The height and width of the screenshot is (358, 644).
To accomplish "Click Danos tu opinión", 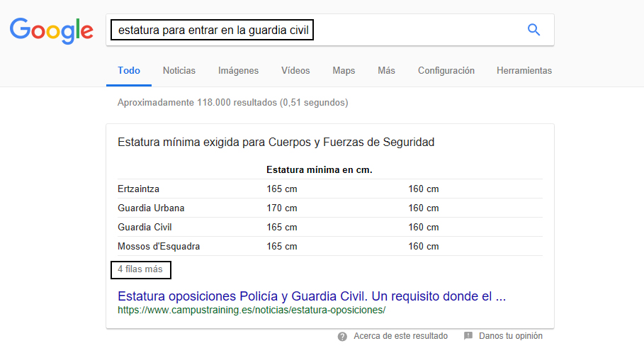I will pos(510,336).
